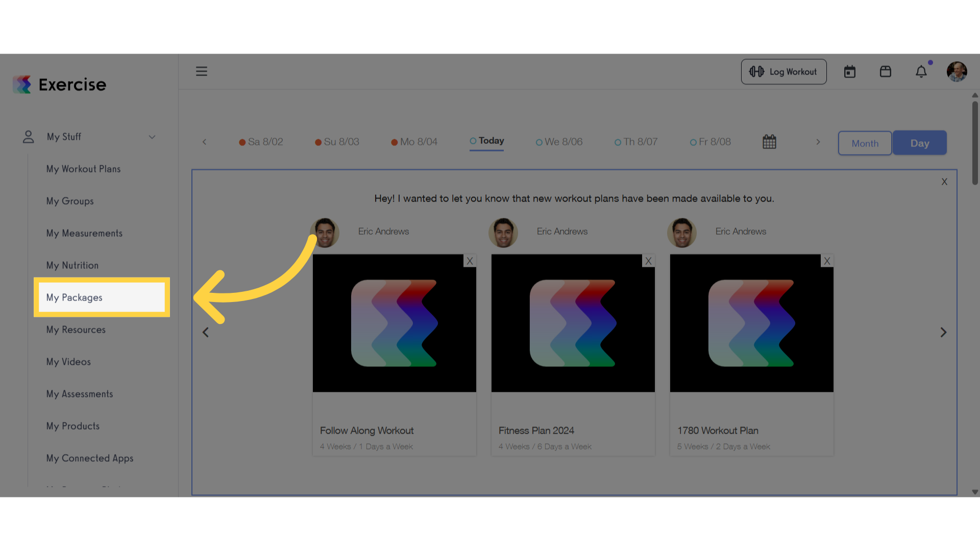Open 1780 Workout Plan thumbnail
Screen dimensions: 980x551
tap(751, 323)
